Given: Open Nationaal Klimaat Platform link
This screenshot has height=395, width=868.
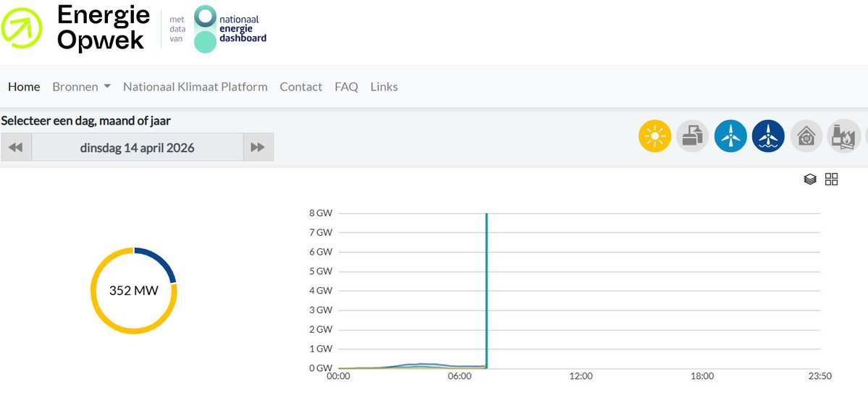Looking at the screenshot, I should (195, 87).
